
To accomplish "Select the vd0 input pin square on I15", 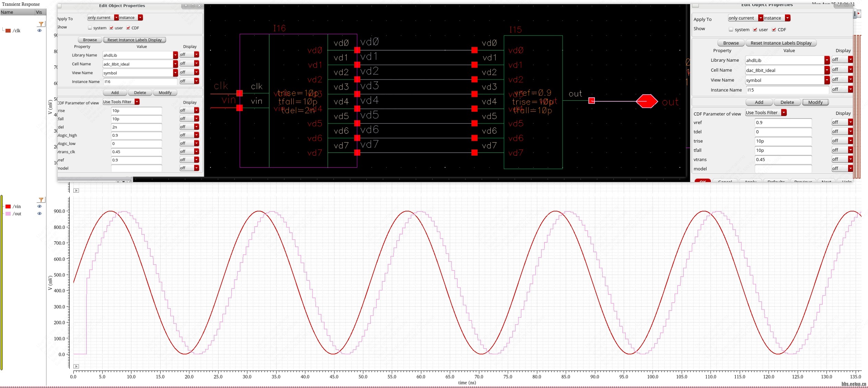I will tap(474, 50).
